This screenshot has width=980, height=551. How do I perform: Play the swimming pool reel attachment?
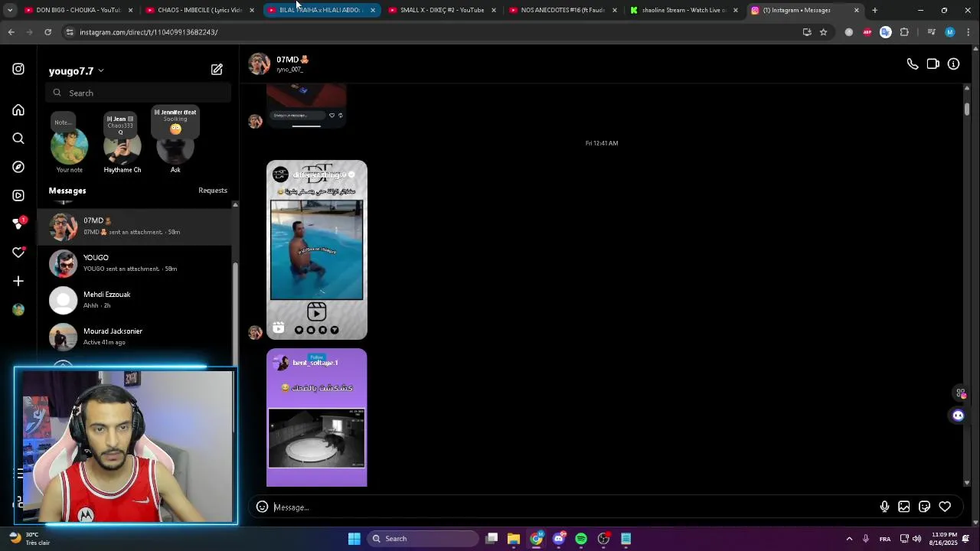point(317,249)
